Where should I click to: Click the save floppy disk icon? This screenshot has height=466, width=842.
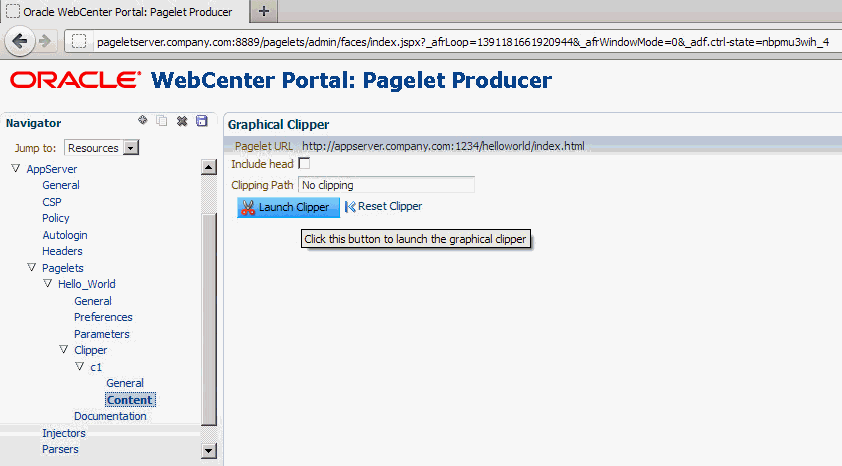202,121
